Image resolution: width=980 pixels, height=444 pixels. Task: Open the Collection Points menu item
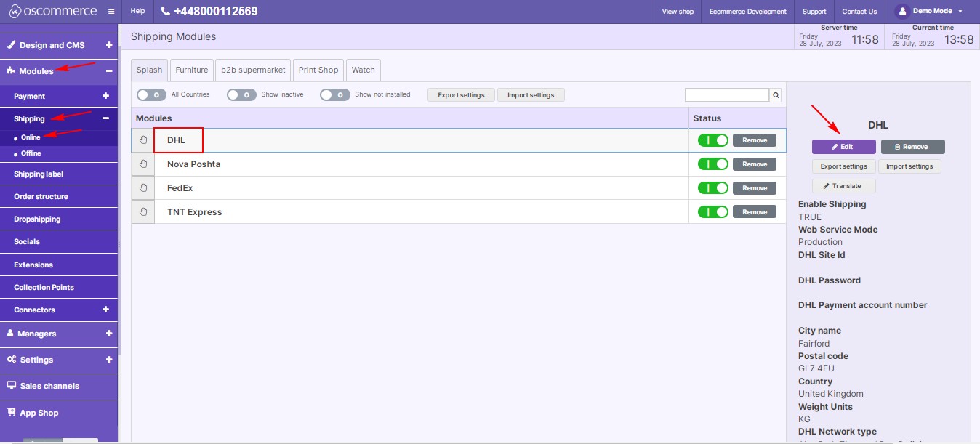point(59,287)
